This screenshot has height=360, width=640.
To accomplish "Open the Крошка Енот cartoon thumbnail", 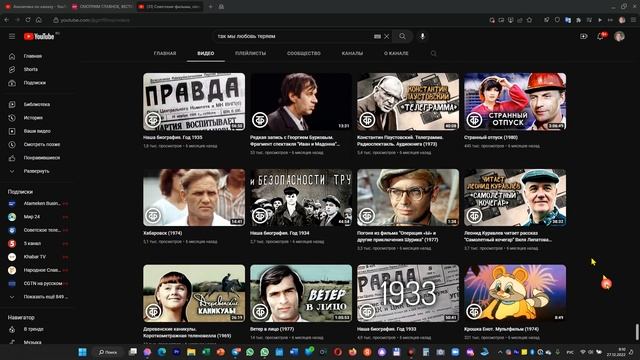I will tap(515, 293).
